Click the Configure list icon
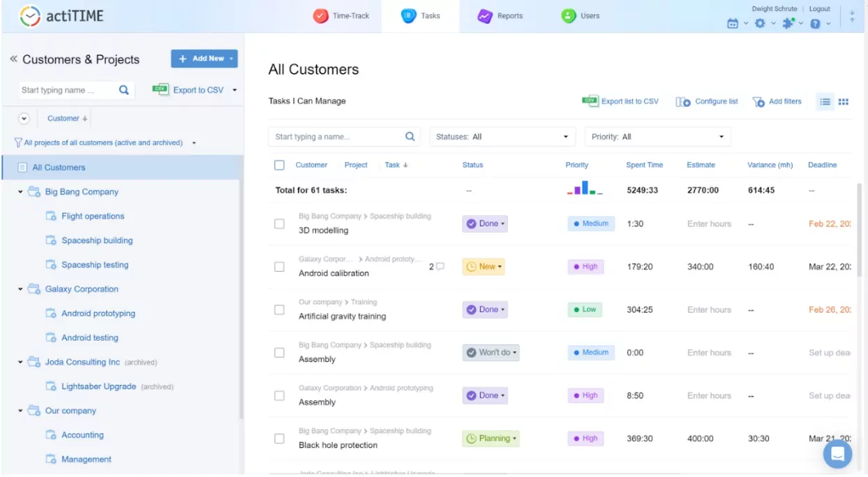 point(683,102)
